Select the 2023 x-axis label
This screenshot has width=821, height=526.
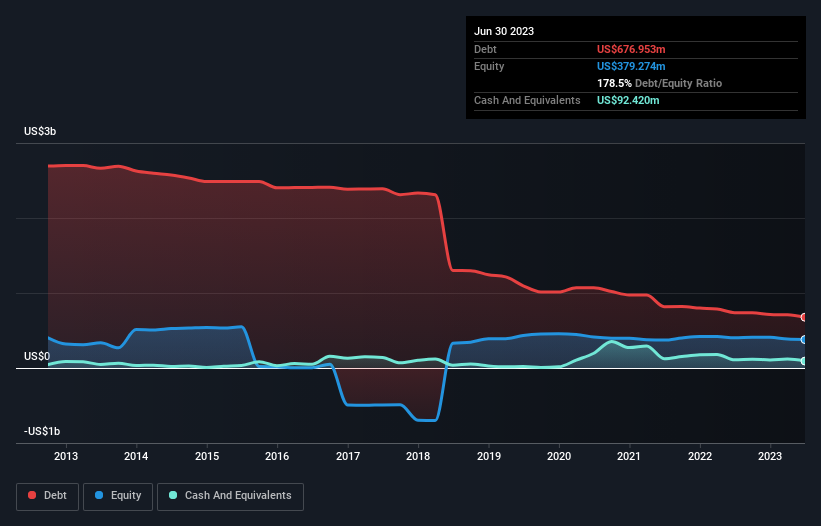(770, 456)
